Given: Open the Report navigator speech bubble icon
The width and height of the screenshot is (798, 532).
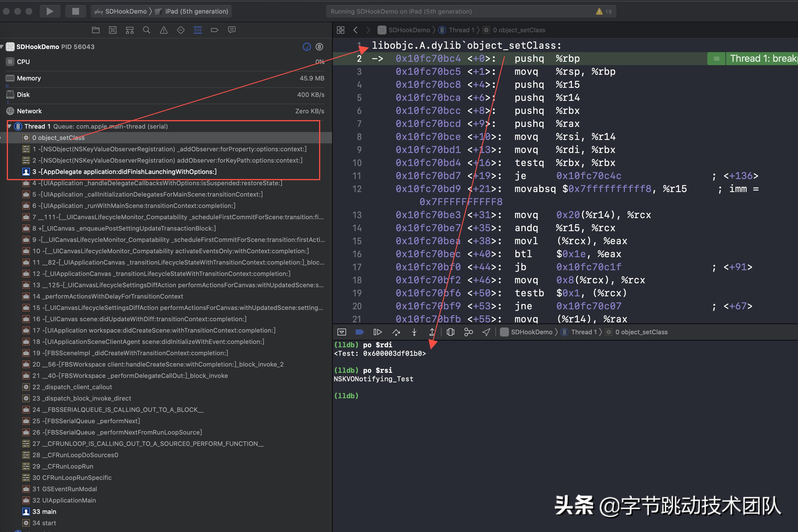Looking at the screenshot, I should coord(232,30).
